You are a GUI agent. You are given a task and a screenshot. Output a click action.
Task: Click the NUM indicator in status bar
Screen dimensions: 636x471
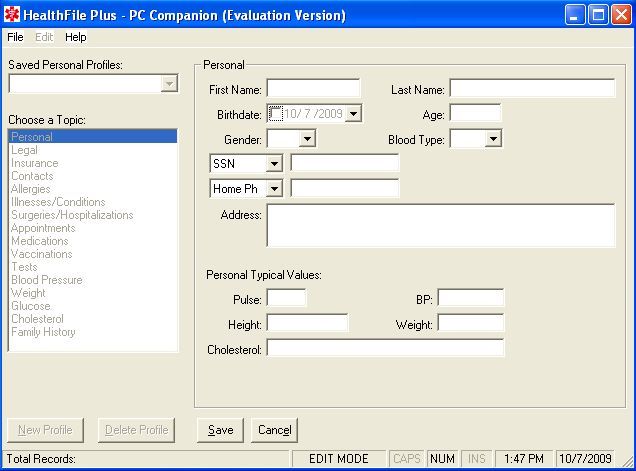442,459
